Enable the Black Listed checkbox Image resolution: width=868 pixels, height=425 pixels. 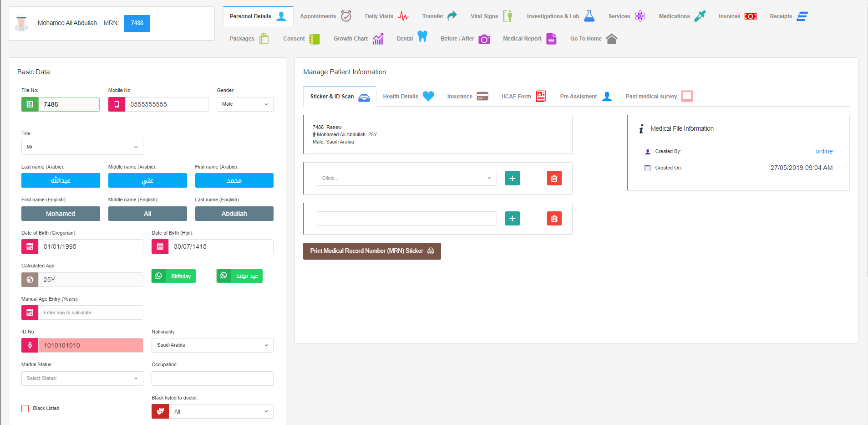pos(25,409)
